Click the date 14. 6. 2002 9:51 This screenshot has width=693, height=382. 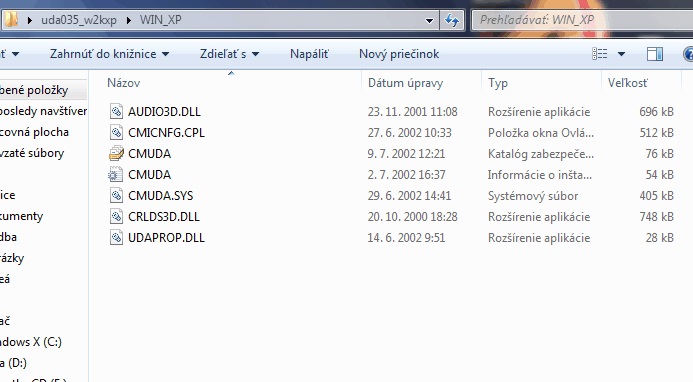[406, 237]
